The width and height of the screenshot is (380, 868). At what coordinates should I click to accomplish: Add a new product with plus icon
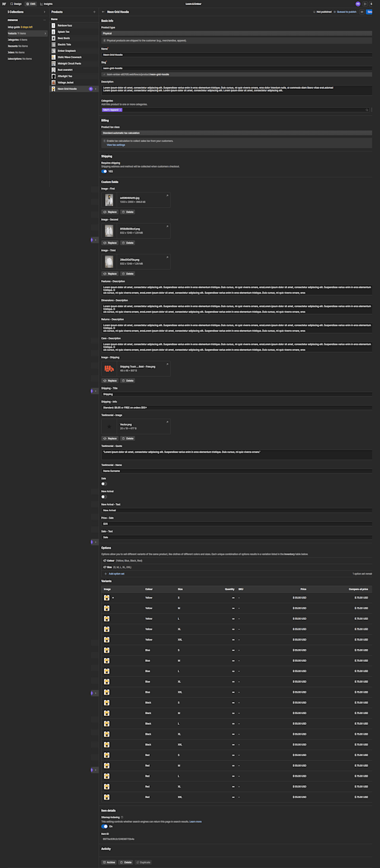coord(94,12)
